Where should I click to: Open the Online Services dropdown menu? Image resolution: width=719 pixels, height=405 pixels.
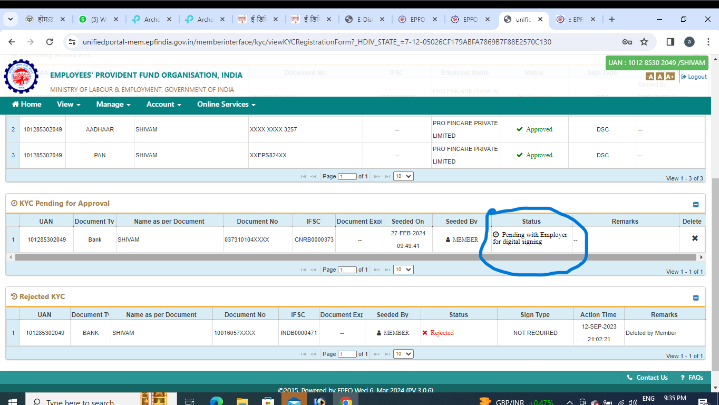pos(226,105)
